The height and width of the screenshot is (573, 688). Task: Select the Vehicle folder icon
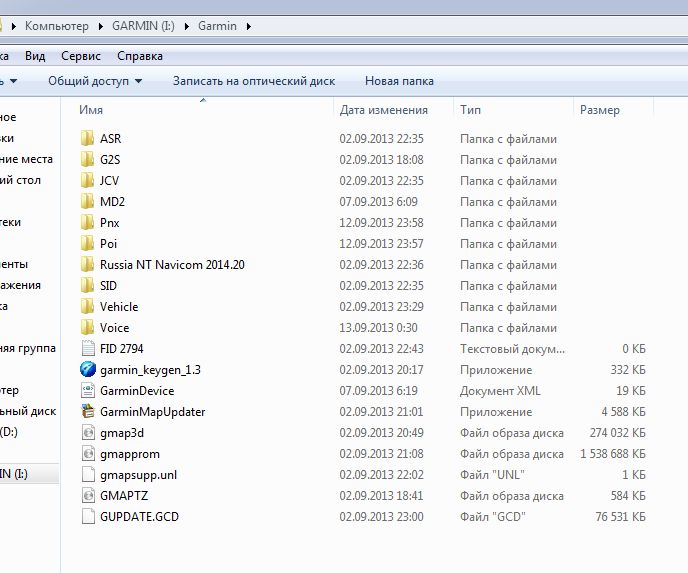[x=87, y=307]
